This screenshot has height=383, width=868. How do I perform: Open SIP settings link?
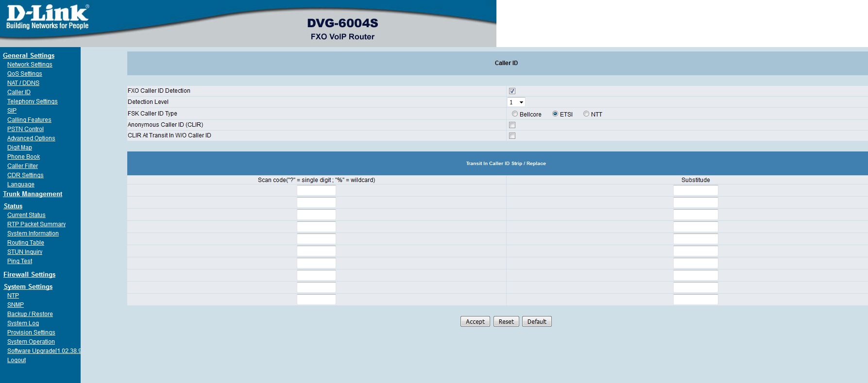click(x=12, y=111)
